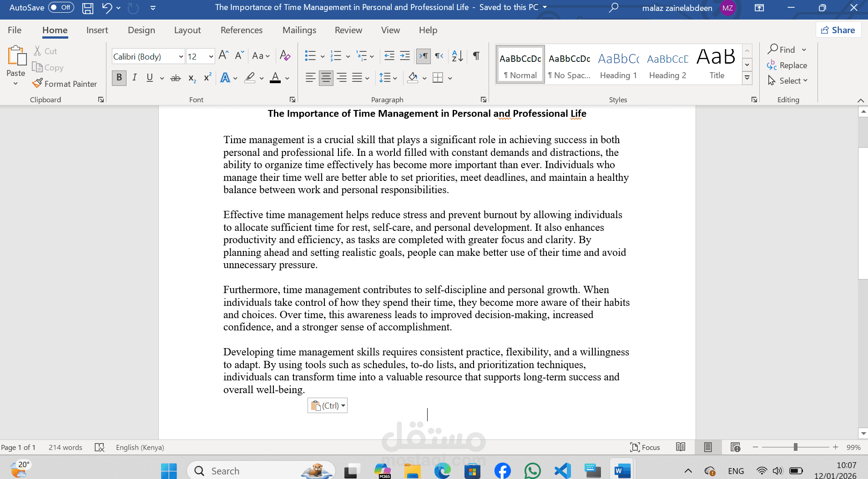Set left-to-right text direction
Screen dimensions: 868x479
[423, 56]
